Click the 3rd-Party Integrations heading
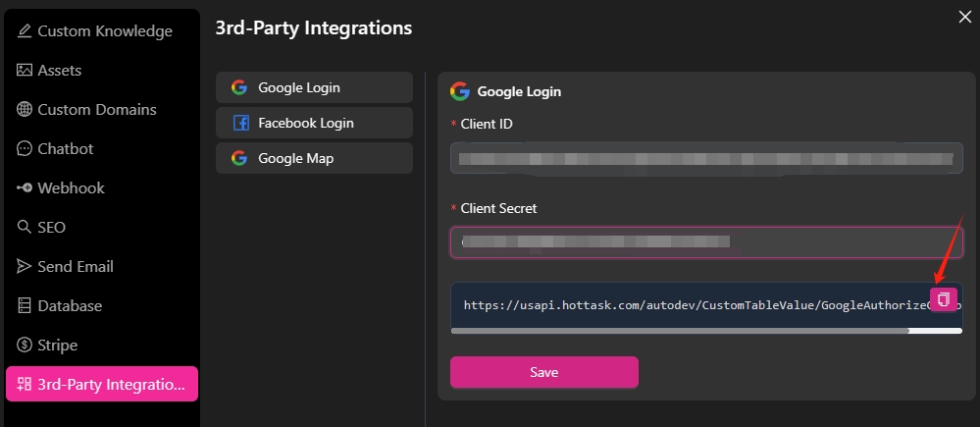This screenshot has width=980, height=427. click(x=314, y=28)
